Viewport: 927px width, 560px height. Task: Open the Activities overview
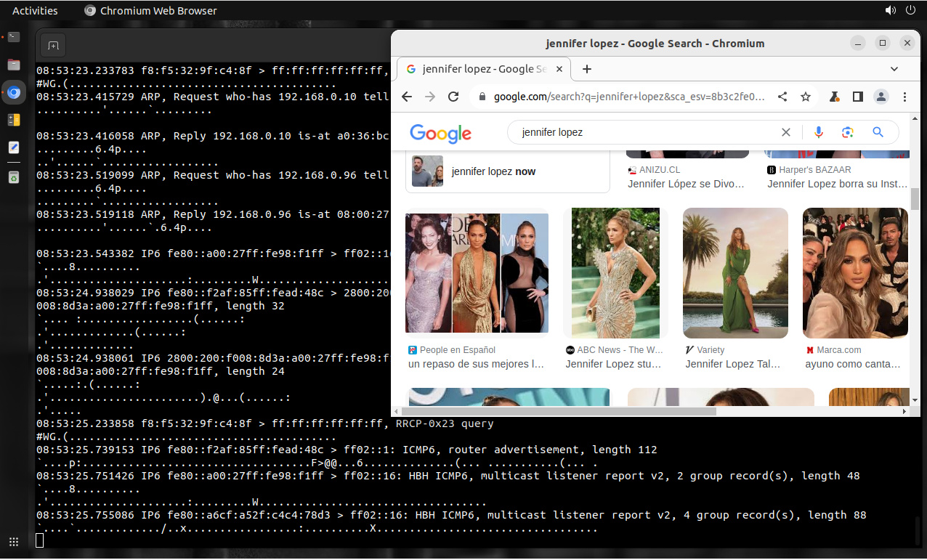tap(35, 10)
